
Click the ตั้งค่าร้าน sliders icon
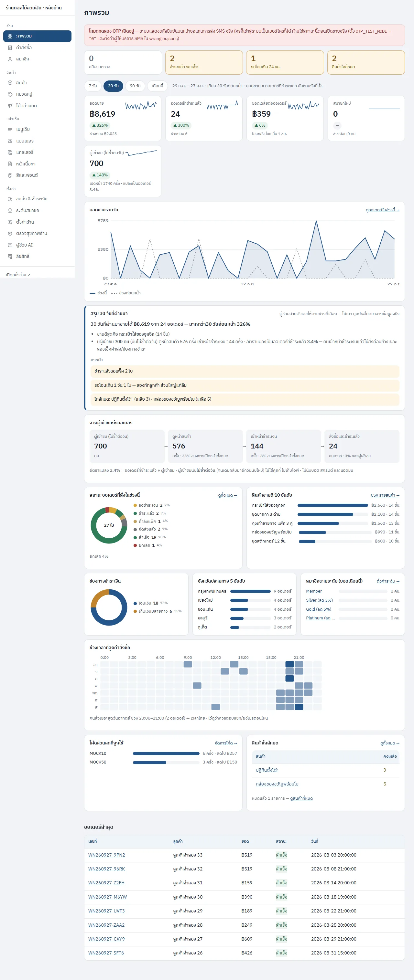[10, 222]
